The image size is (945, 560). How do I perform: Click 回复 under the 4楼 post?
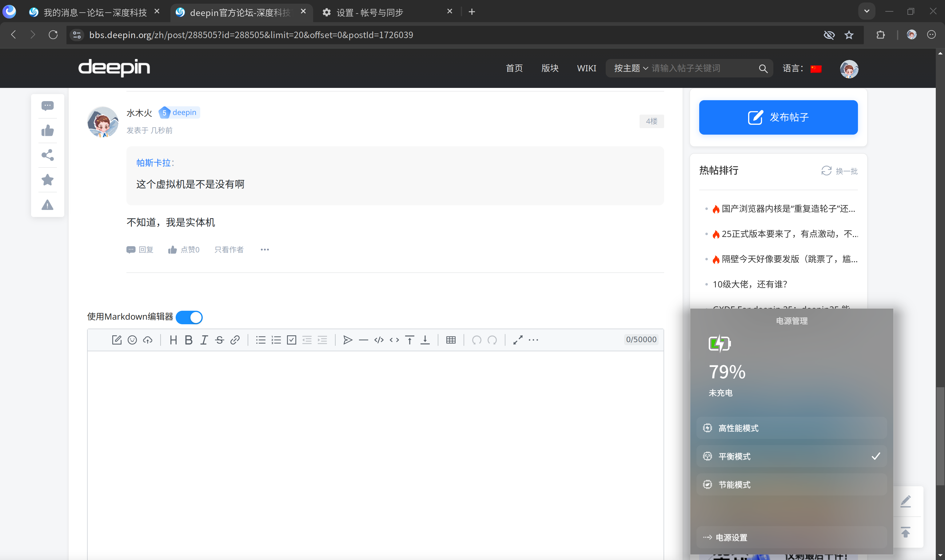[x=140, y=250]
